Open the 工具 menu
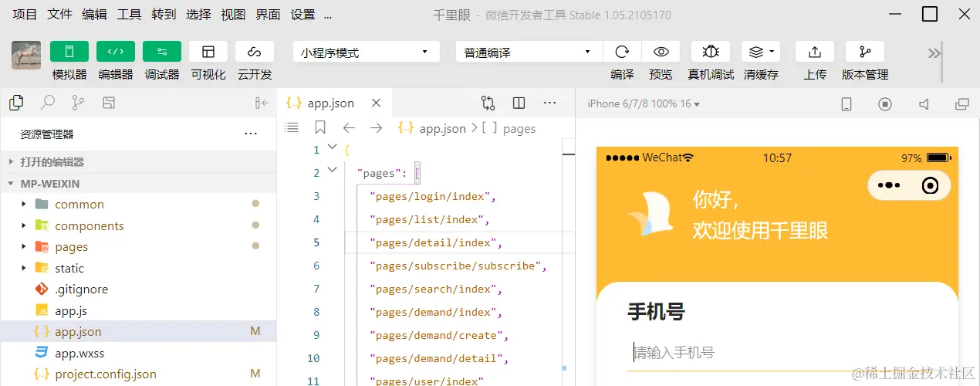Screen dimensions: 980x386 coord(129,15)
